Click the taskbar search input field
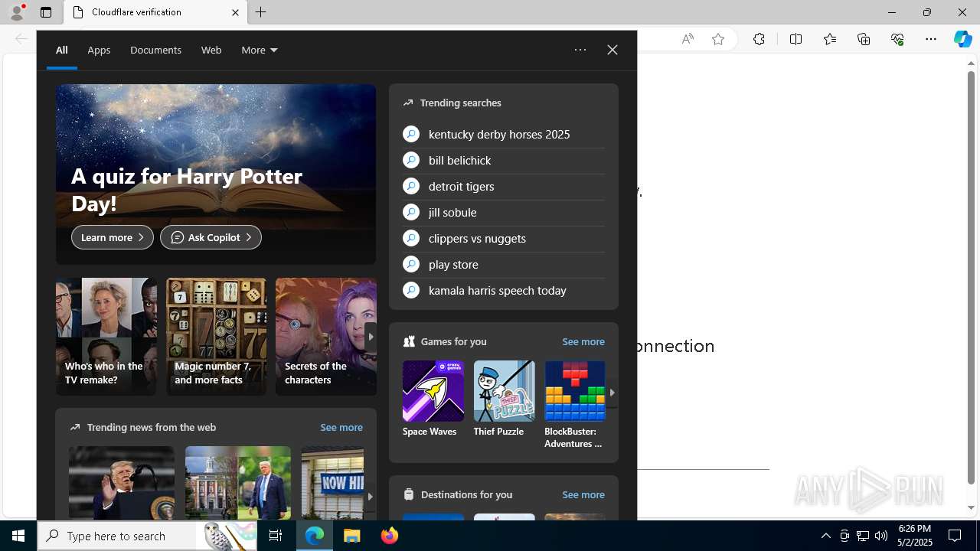The width and height of the screenshot is (980, 551). (x=147, y=536)
